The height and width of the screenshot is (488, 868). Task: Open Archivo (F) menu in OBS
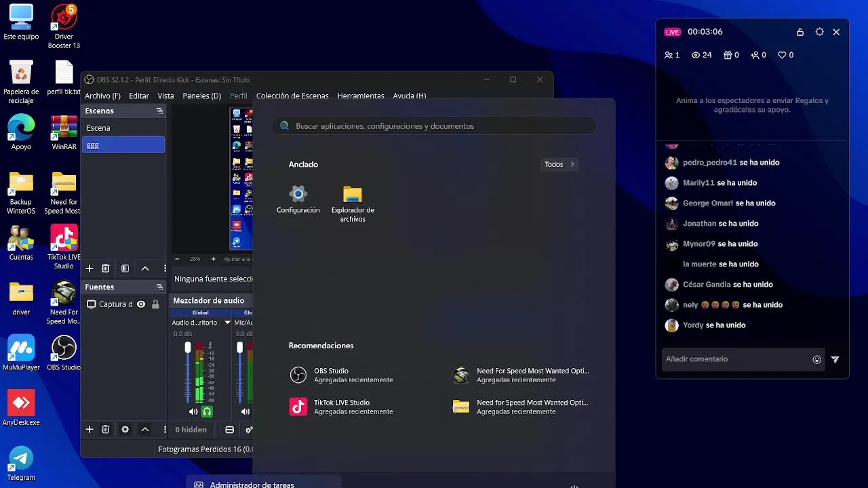(x=102, y=96)
